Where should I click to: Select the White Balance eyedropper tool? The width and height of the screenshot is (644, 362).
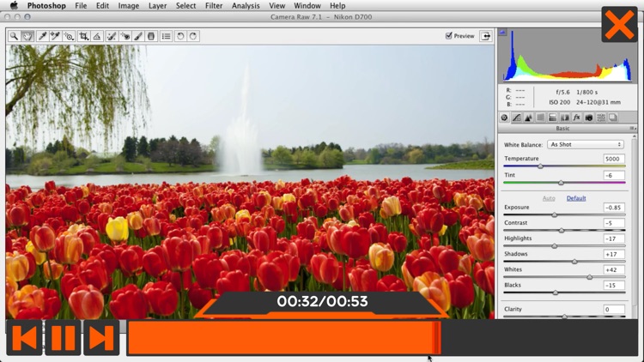click(42, 36)
